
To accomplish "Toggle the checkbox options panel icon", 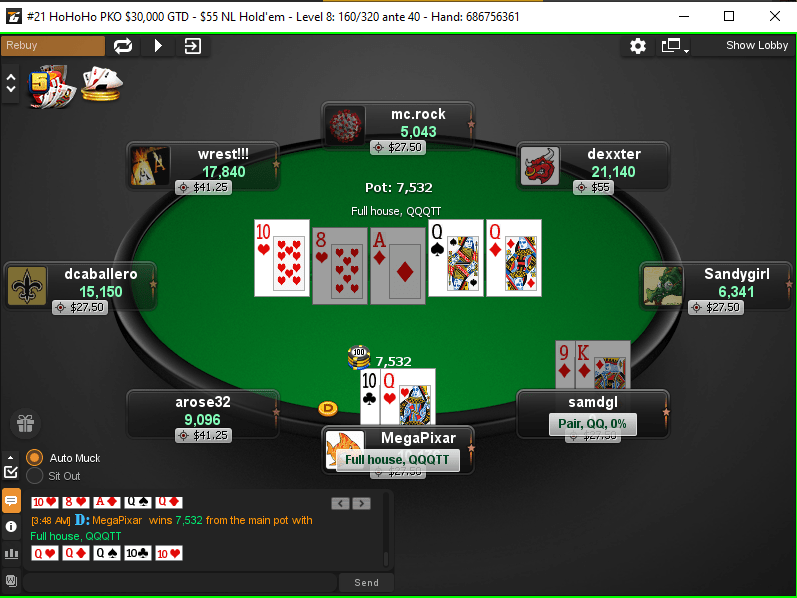I will click(x=11, y=472).
